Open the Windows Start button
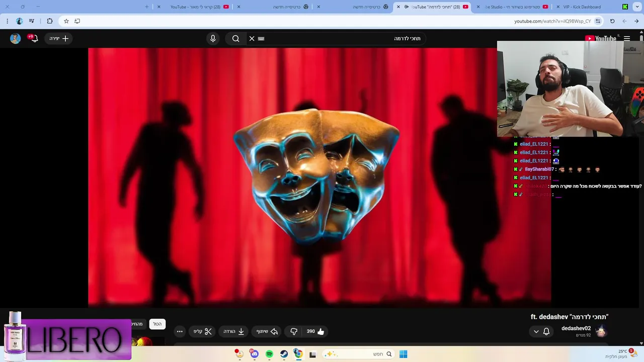644x362 pixels. pos(404,354)
